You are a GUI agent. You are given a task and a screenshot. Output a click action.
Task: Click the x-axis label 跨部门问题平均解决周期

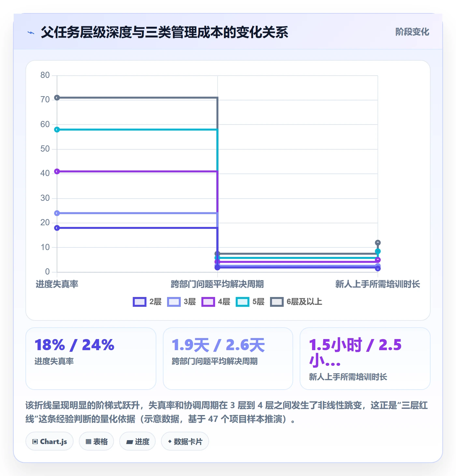tap(217, 284)
